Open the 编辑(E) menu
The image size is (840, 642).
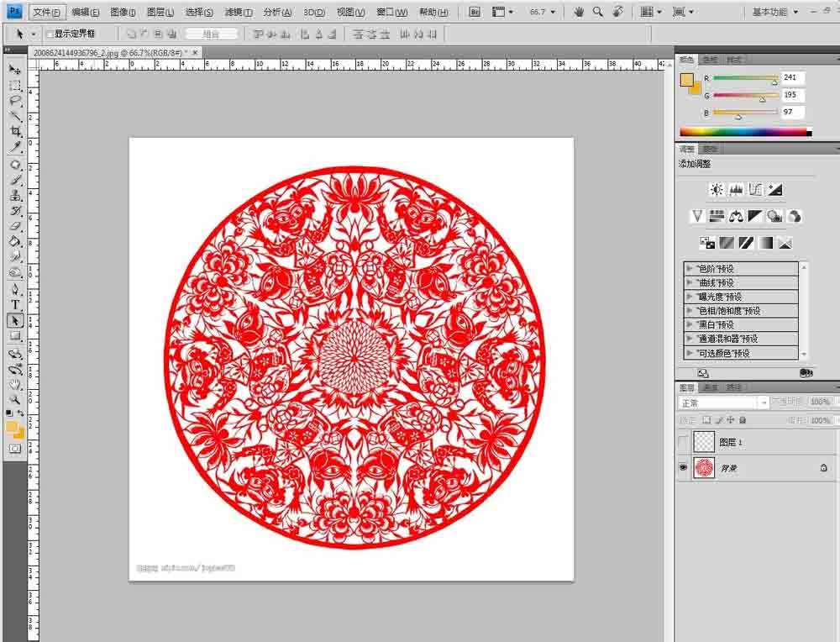[85, 12]
